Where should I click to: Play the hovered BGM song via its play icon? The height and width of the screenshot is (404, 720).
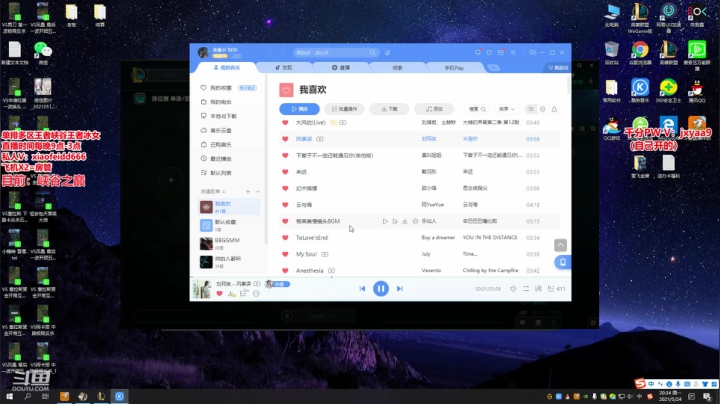click(385, 221)
